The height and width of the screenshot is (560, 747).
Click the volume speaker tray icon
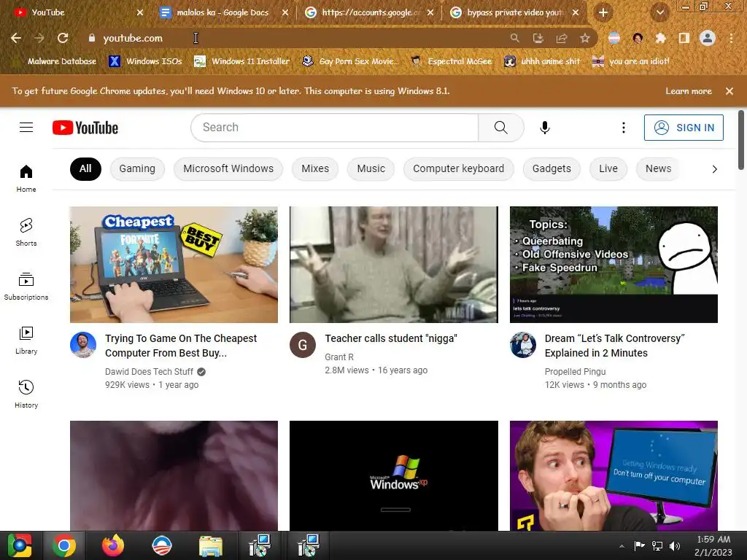pyautogui.click(x=674, y=545)
